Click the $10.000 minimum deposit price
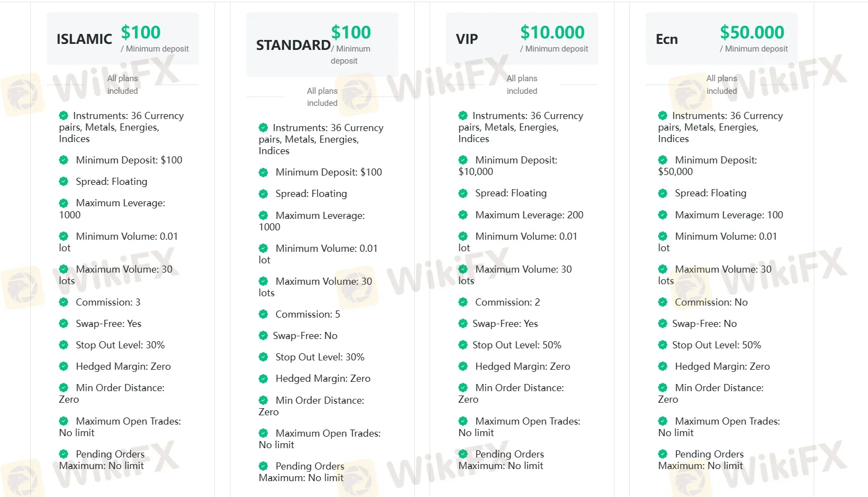868x497 pixels. pos(553,32)
